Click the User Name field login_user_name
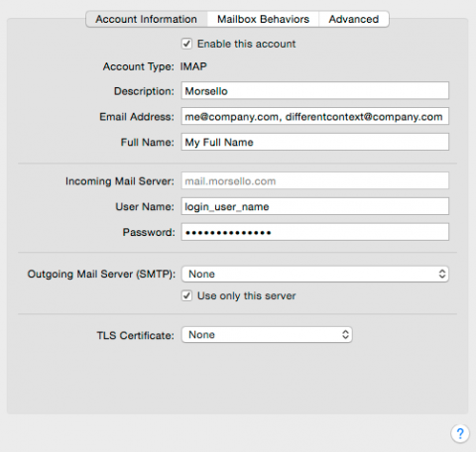The height and width of the screenshot is (452, 476). coord(315,206)
